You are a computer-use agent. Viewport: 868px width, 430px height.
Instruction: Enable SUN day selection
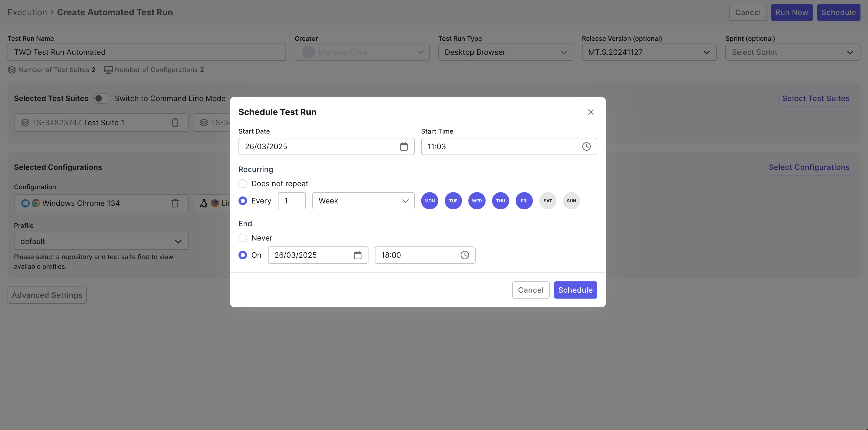click(571, 201)
